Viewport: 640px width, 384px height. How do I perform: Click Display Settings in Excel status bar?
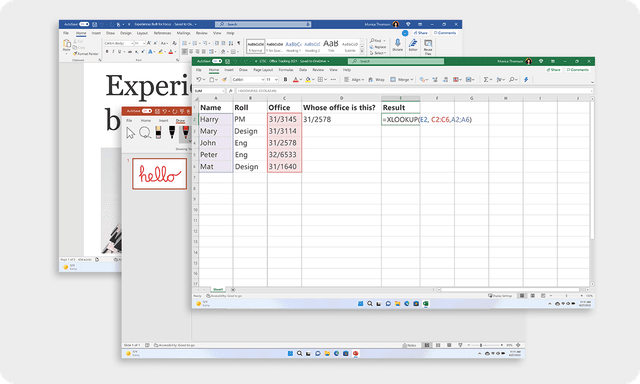point(500,295)
